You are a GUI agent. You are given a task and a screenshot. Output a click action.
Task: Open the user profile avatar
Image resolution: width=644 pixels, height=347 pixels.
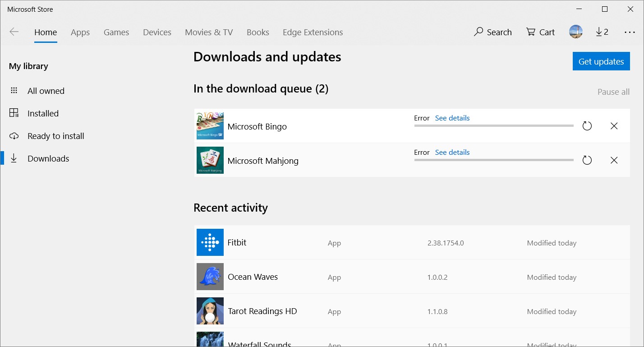point(576,32)
